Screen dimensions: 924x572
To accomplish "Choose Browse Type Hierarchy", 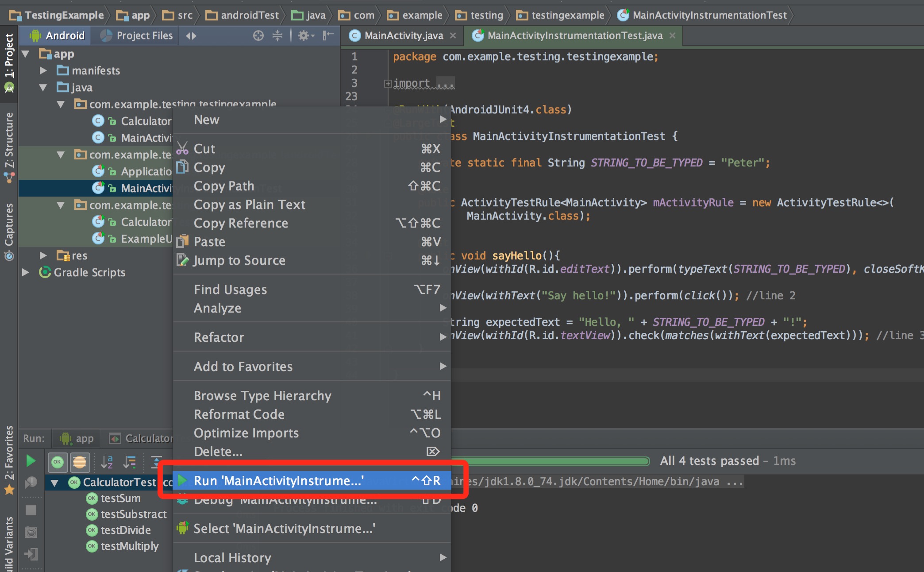I will (312, 396).
